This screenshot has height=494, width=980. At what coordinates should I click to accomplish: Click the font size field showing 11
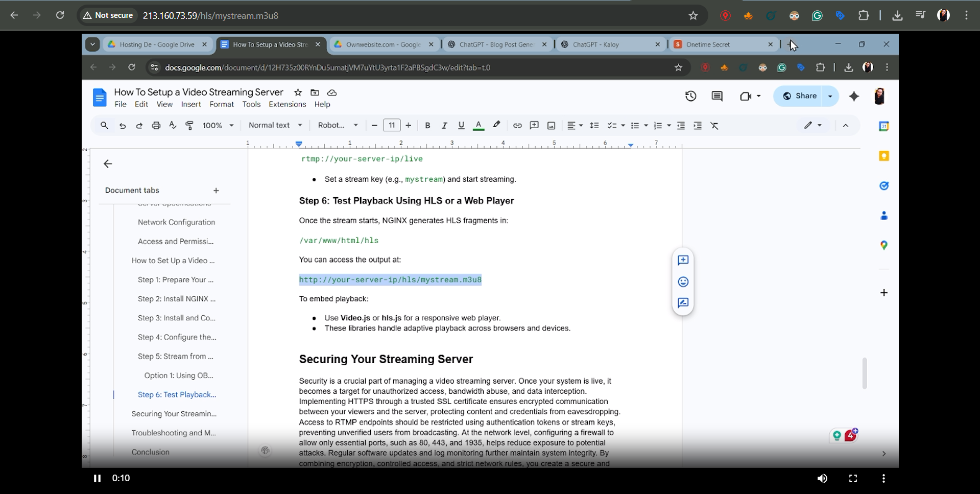tap(392, 126)
